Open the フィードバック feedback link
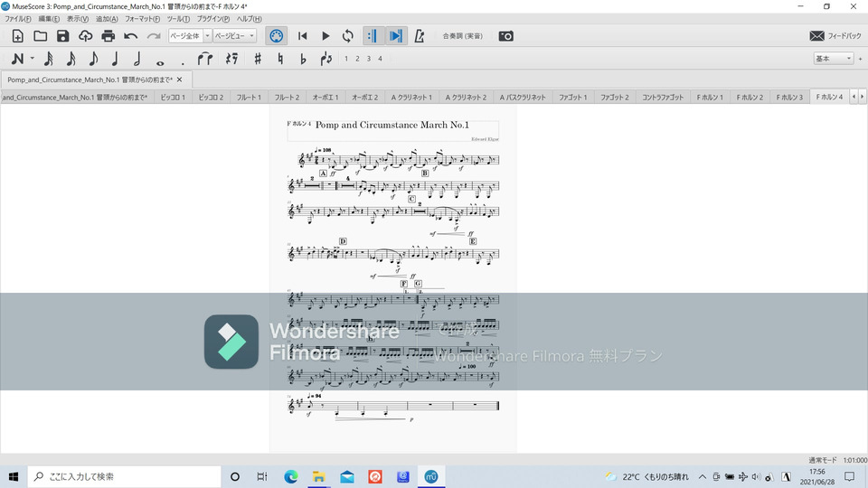Screen dimensions: 868x488 click(x=835, y=36)
